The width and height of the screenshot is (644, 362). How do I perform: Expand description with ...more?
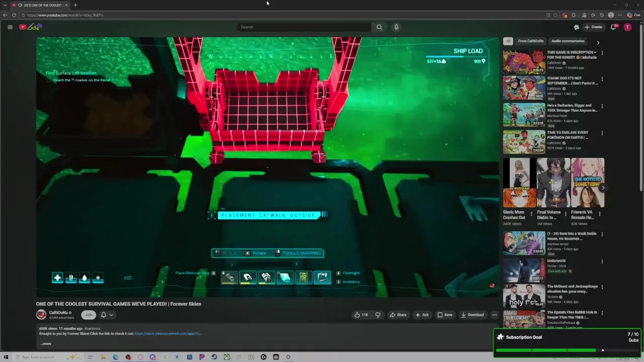[46, 344]
